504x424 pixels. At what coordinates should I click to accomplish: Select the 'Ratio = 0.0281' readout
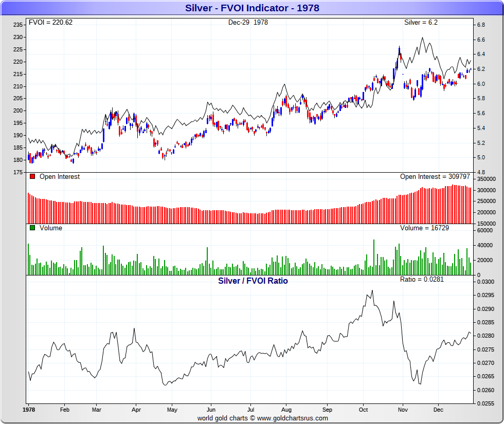422,280
